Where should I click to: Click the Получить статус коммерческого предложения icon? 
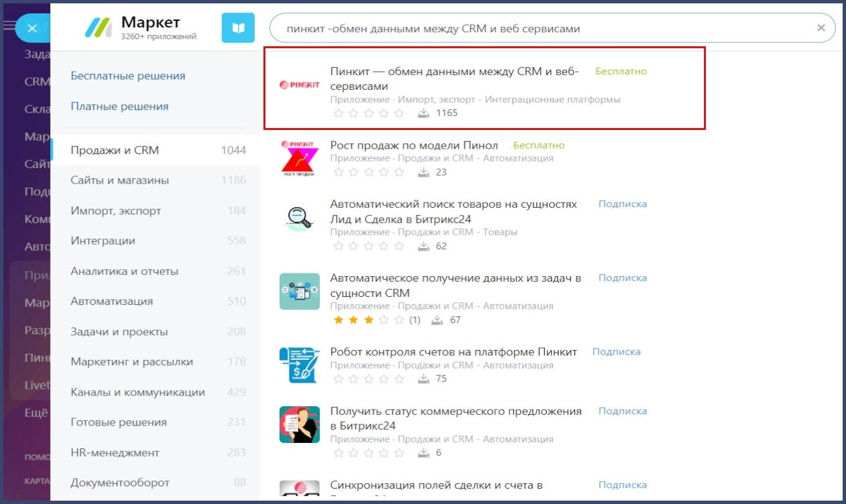(300, 424)
